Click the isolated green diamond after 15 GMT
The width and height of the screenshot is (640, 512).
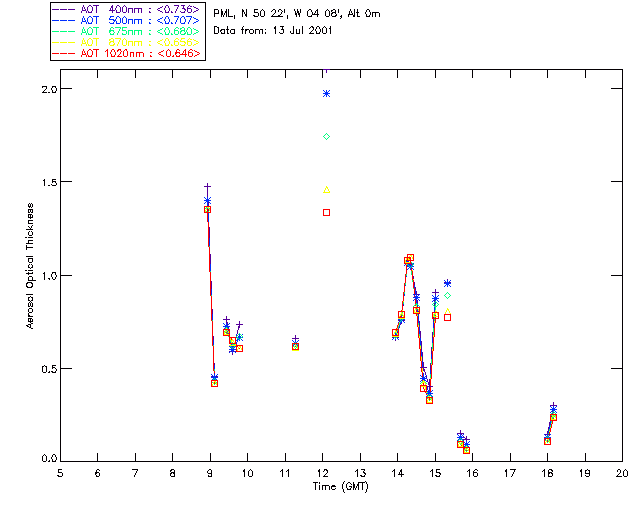447,295
